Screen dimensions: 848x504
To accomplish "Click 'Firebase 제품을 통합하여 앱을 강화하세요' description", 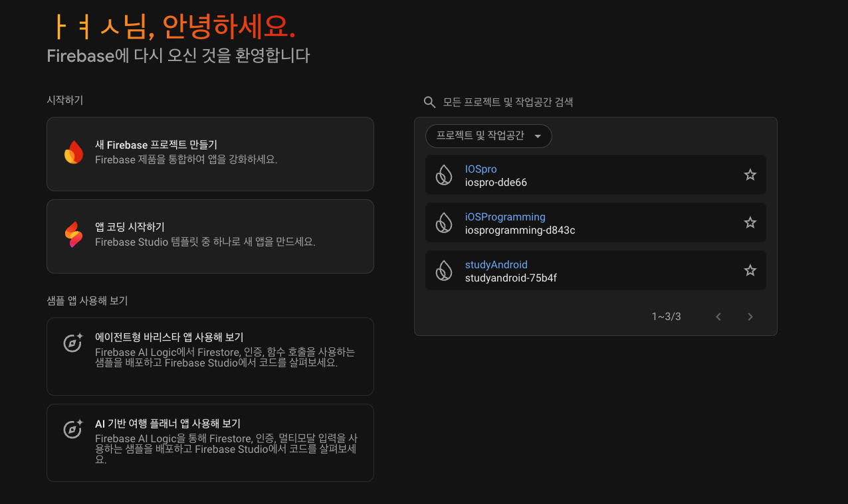I will pyautogui.click(x=186, y=159).
